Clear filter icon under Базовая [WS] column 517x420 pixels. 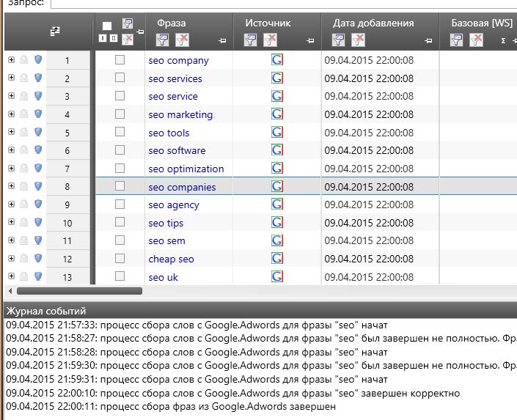click(x=477, y=40)
